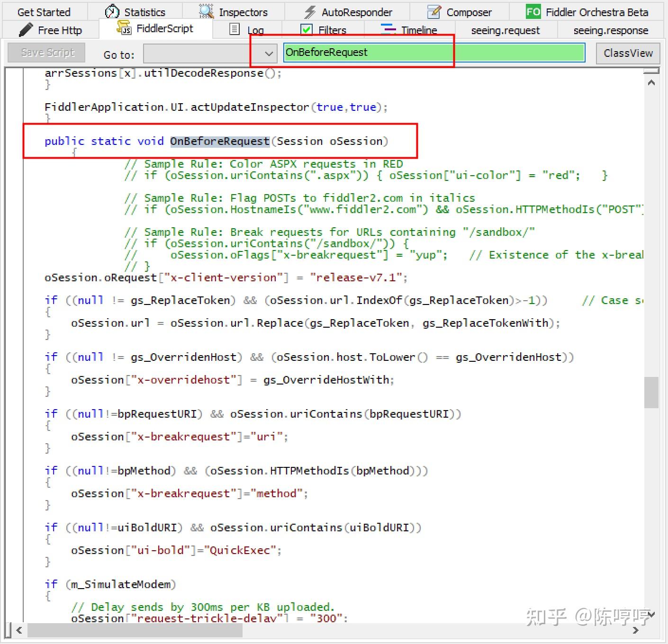Viewport: 668px width, 644px height.
Task: Switch to the Get Started tab
Action: pos(44,12)
